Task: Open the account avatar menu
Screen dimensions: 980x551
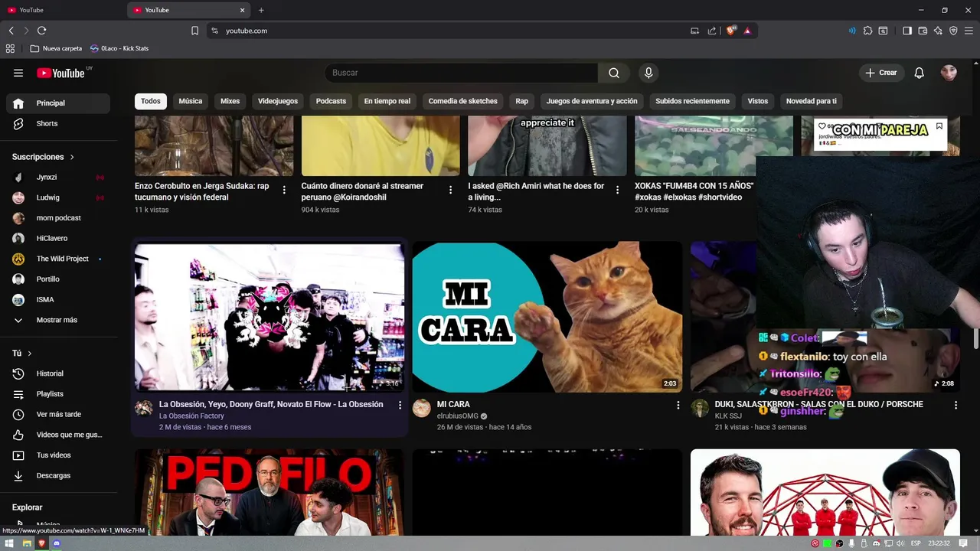Action: point(949,73)
